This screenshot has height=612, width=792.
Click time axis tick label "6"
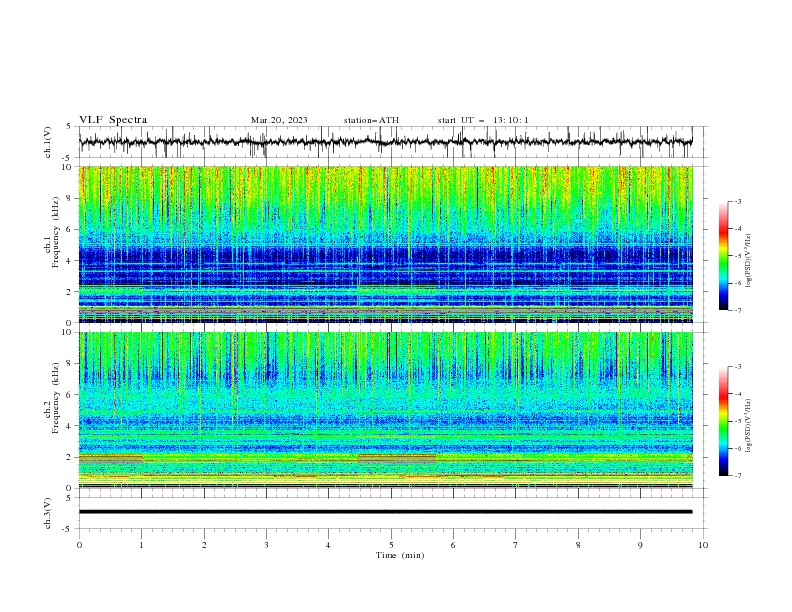click(x=453, y=545)
